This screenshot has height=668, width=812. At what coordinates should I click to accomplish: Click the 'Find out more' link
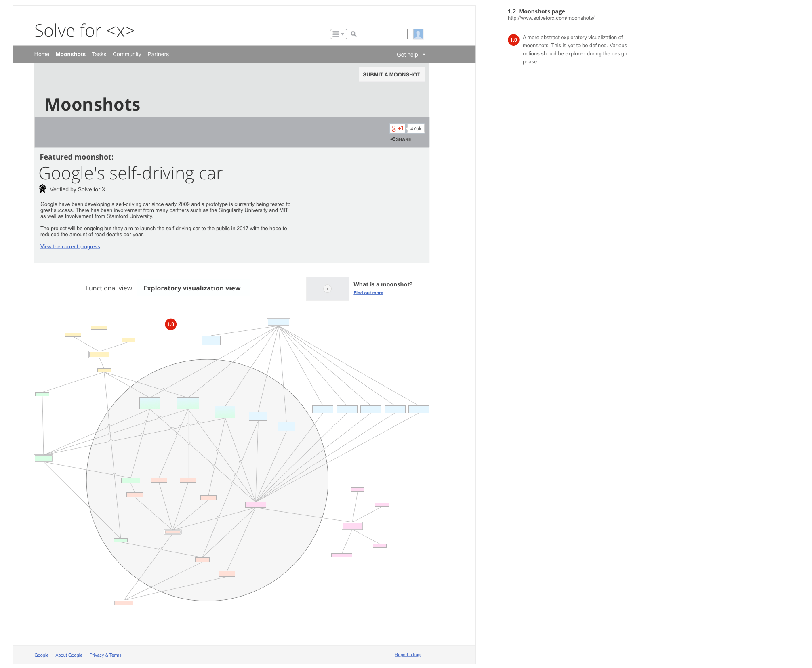pos(368,293)
